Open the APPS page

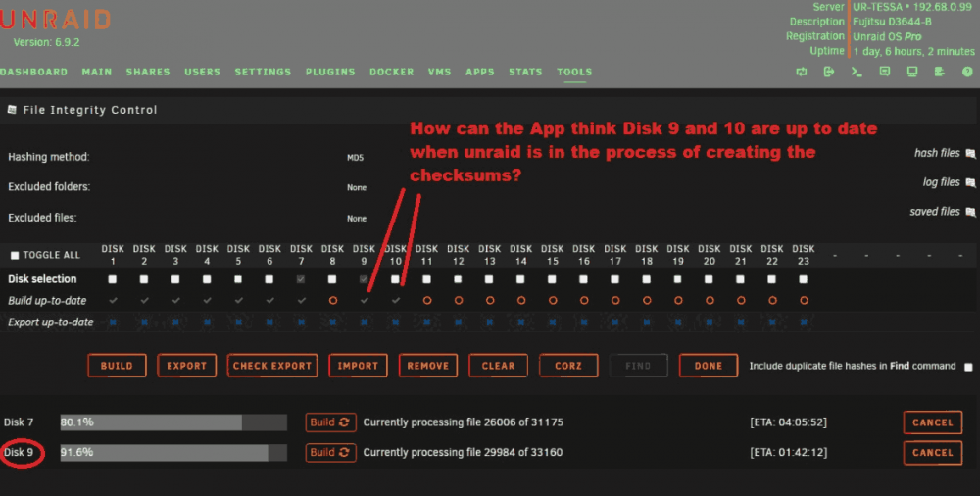tap(480, 72)
